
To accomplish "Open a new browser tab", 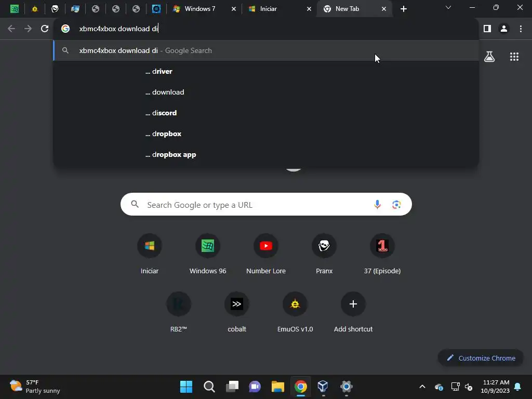I will click(403, 9).
